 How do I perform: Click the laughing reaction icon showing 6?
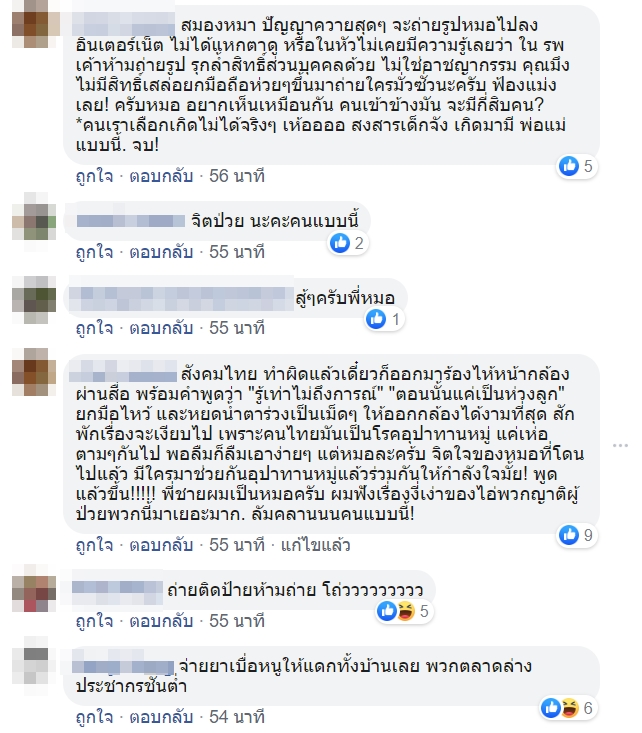click(569, 708)
